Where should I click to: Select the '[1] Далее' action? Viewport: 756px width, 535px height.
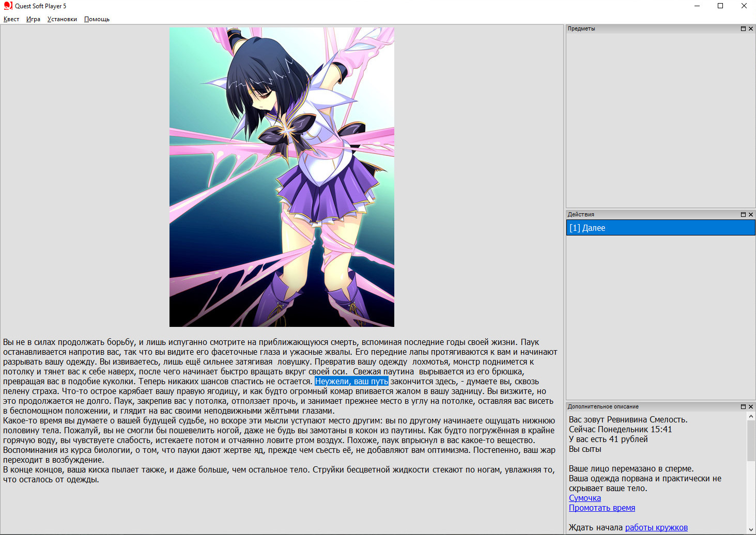click(x=661, y=228)
